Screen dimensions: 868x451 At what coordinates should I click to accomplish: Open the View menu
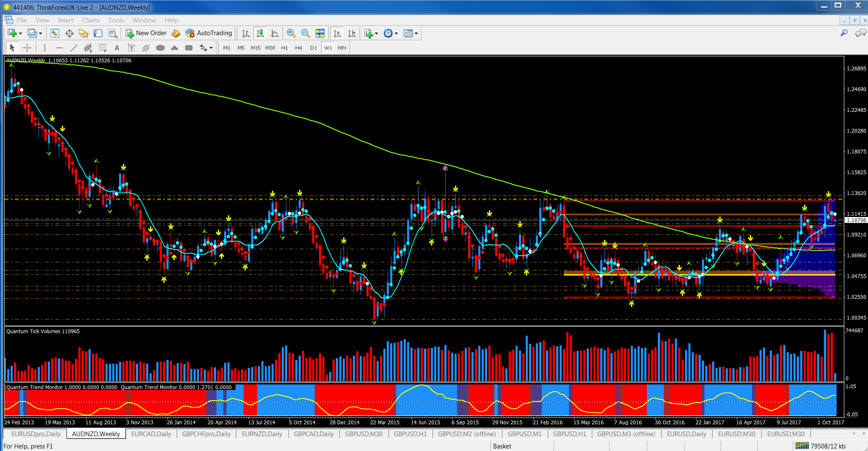tap(42, 20)
